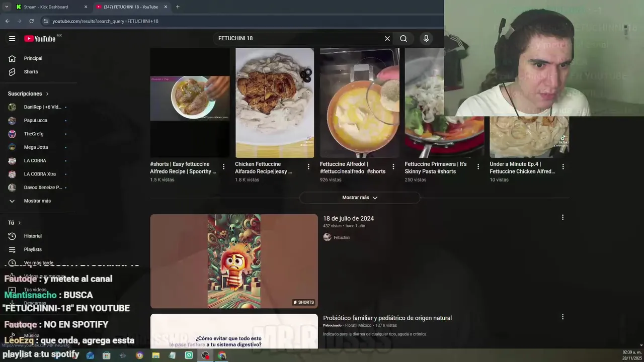Go back in browser history
Image resolution: width=644 pixels, height=362 pixels.
pyautogui.click(x=7, y=21)
